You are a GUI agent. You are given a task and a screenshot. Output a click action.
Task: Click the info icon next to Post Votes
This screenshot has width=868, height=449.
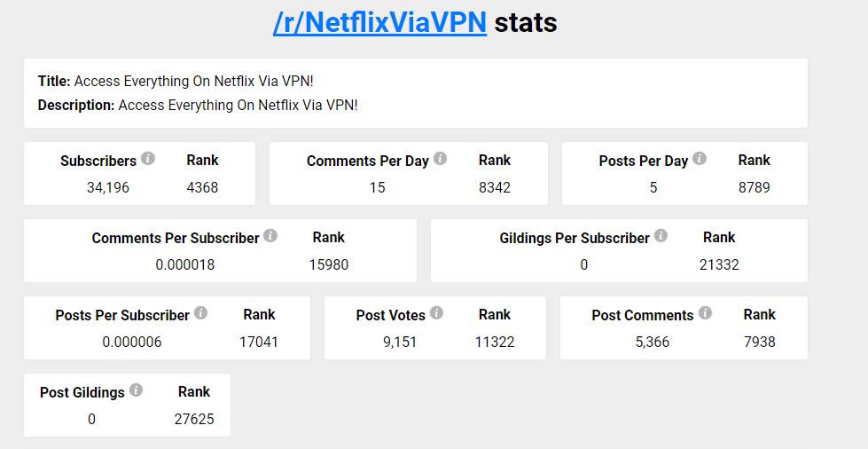pyautogui.click(x=436, y=313)
